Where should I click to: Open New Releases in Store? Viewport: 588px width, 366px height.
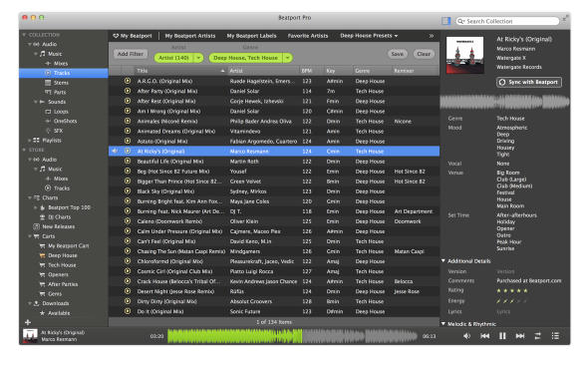click(58, 226)
